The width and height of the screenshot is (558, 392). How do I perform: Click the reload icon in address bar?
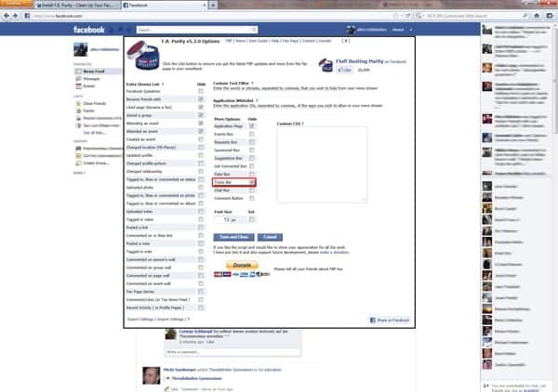pos(408,16)
